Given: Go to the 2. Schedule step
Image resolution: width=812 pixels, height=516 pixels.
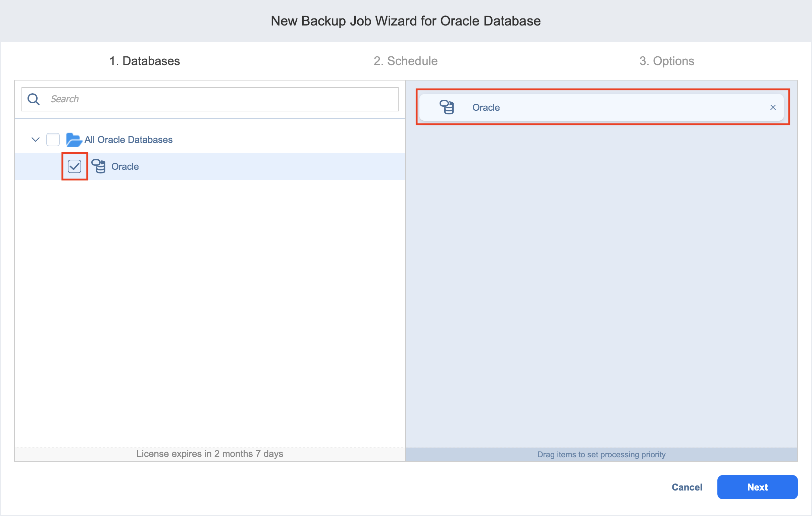Looking at the screenshot, I should 405,61.
